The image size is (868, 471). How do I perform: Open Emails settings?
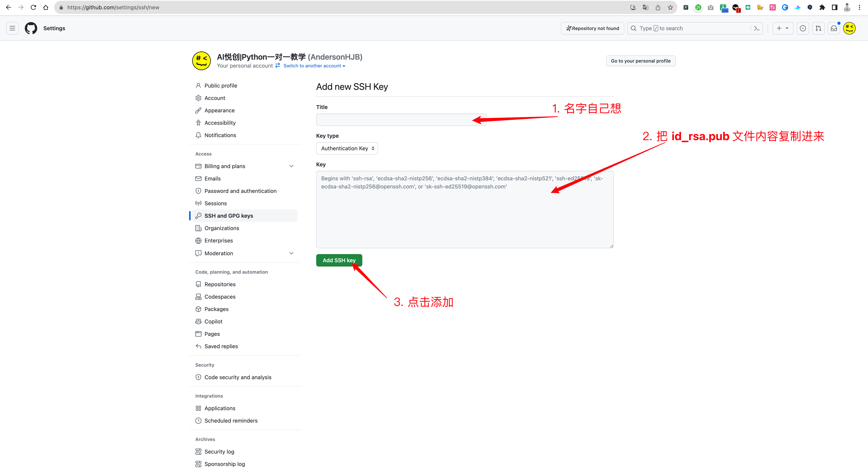click(245, 179)
